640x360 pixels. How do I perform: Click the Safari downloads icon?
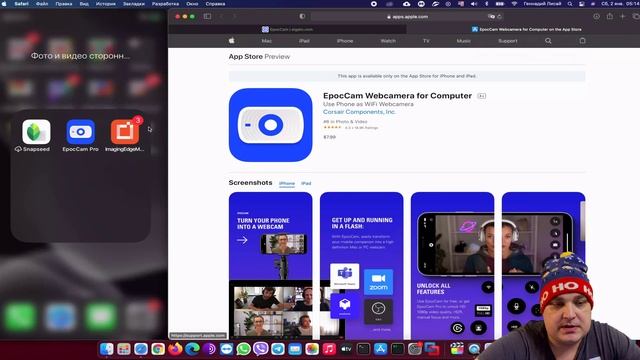(x=596, y=16)
